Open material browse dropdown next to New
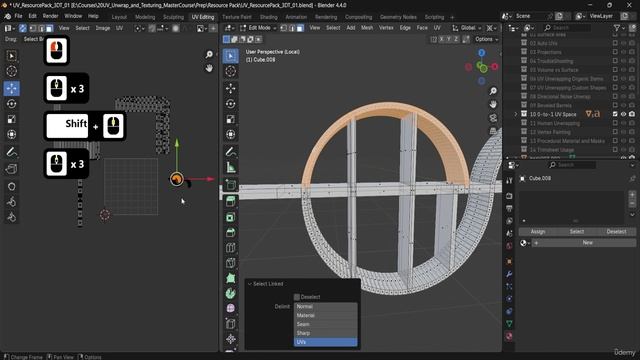Image resolution: width=640 pixels, height=360 pixels. pyautogui.click(x=525, y=243)
